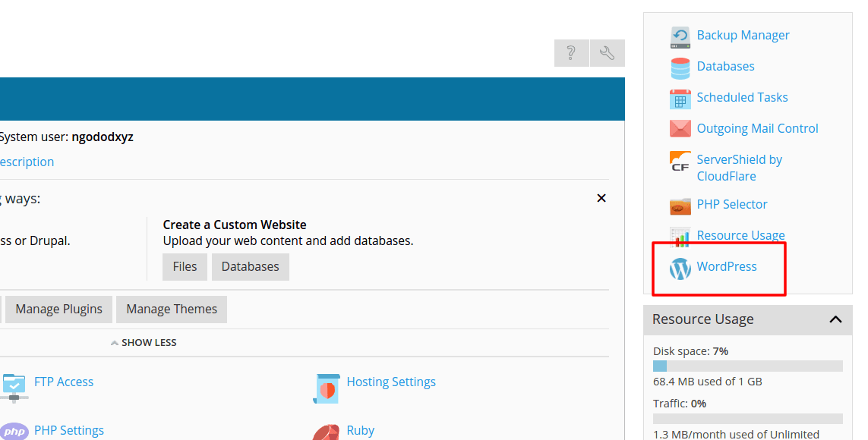Click Manage Plugins button
The width and height of the screenshot is (868, 440).
tap(58, 310)
